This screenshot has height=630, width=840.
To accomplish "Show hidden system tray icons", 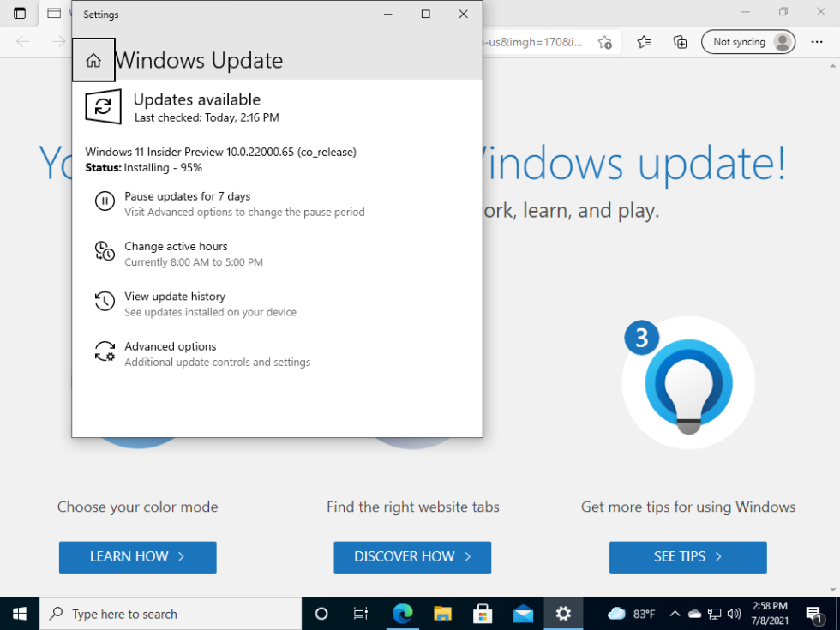I will point(675,614).
